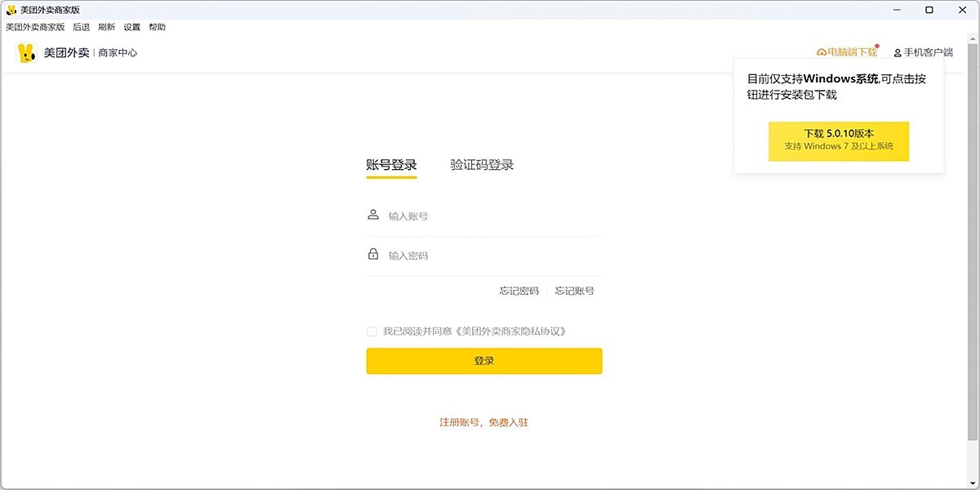980x490 pixels.
Task: Select the 账号登录 tab
Action: 391,165
